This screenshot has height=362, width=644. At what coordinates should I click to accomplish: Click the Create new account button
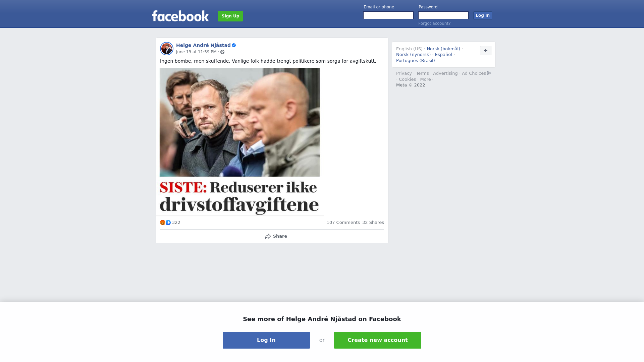click(x=378, y=340)
